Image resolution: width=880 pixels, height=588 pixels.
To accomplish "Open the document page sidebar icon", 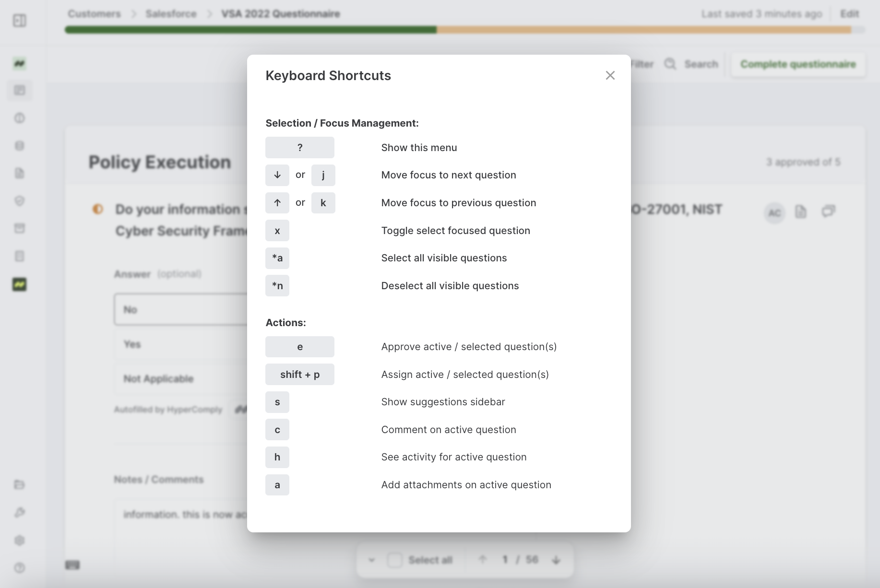I will tap(20, 173).
